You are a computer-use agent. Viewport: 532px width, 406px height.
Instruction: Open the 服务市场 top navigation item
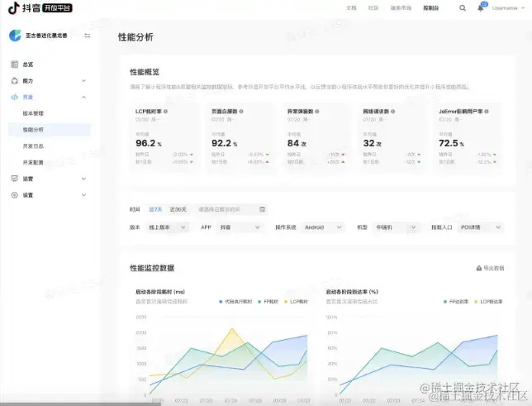tap(401, 7)
